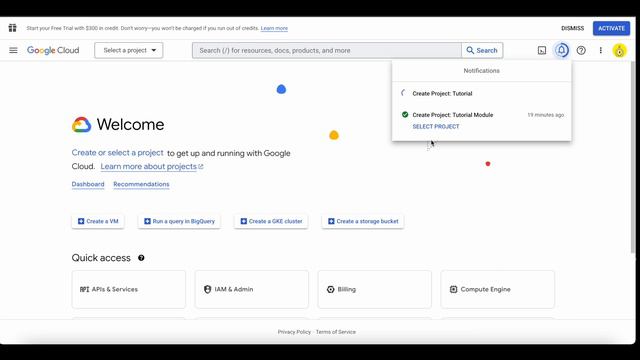Open Learn more about projects link
The width and height of the screenshot is (640, 360).
click(152, 167)
